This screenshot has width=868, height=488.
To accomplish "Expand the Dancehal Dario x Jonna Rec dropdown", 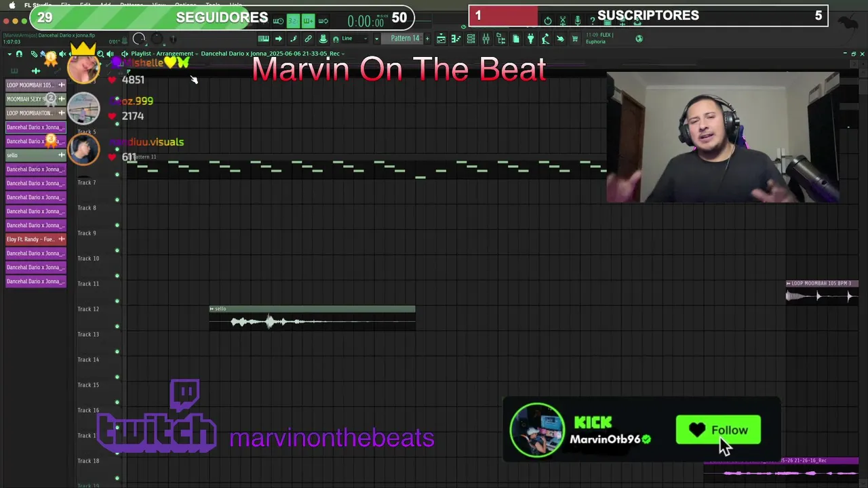I will click(344, 54).
